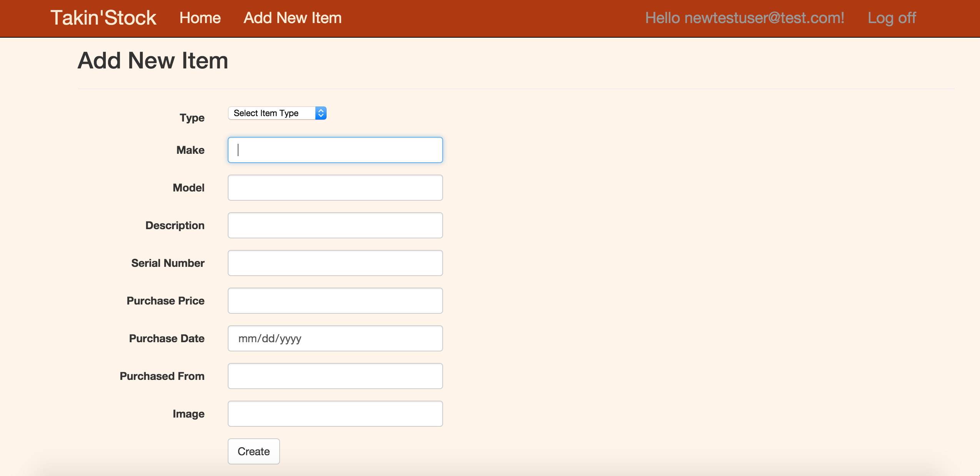Image resolution: width=980 pixels, height=476 pixels.
Task: Click the Purchase Price input field
Action: (336, 300)
